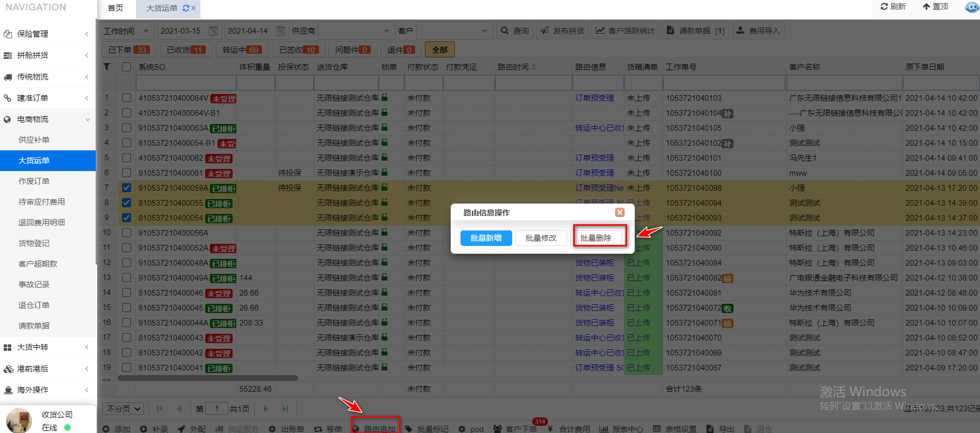Click the refresh icon on 大货运单 tab

pos(186,8)
